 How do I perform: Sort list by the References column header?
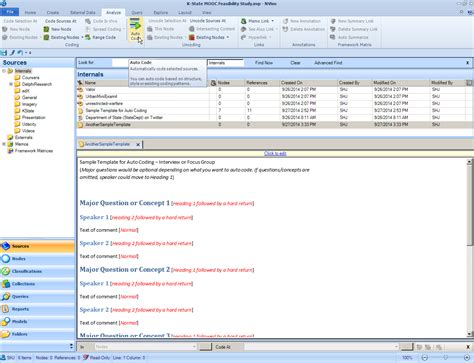[x=262, y=83]
